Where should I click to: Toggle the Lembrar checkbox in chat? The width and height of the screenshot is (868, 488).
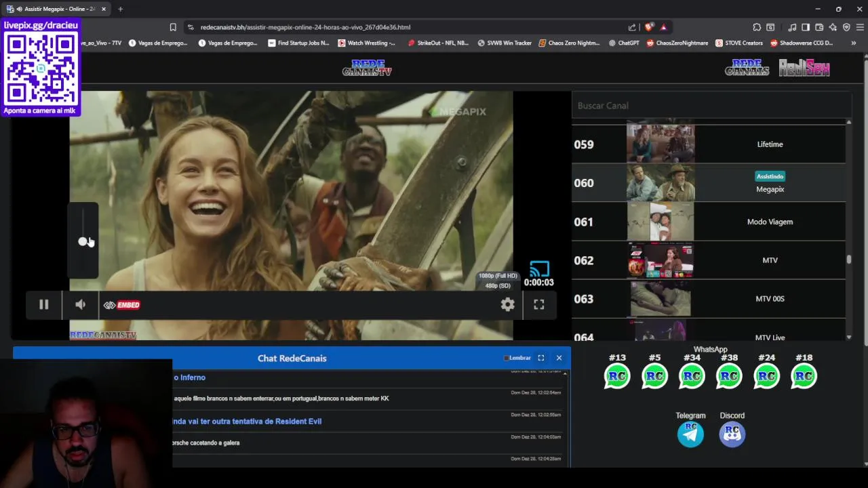pos(506,359)
